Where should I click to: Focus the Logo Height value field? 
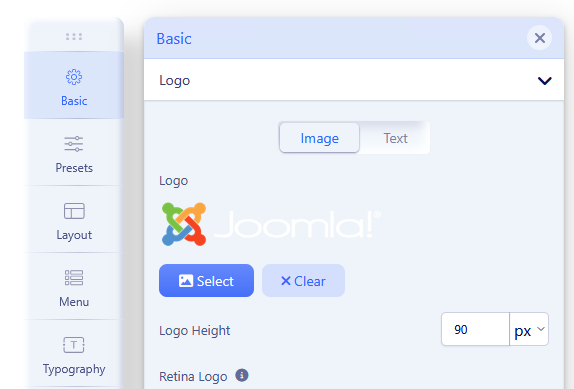click(x=475, y=329)
